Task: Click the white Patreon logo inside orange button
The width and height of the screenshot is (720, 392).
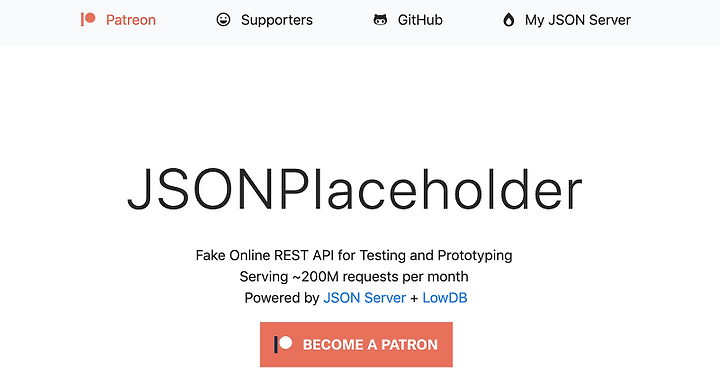Action: (x=283, y=344)
